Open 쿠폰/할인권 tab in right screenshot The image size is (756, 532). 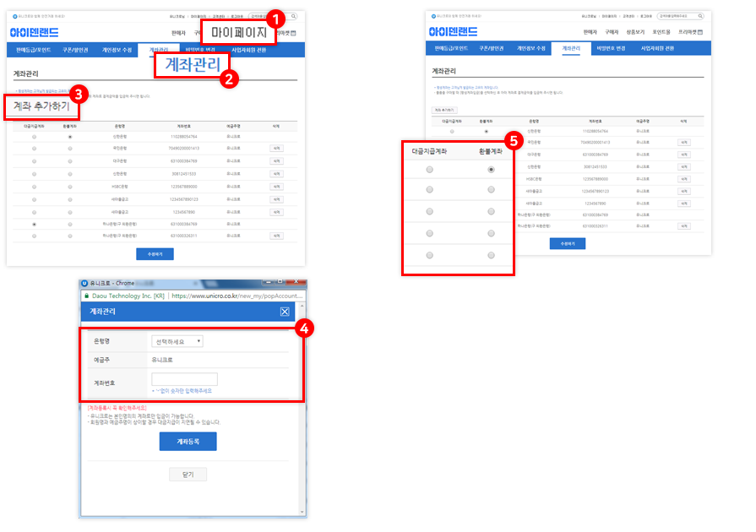pyautogui.click(x=492, y=49)
